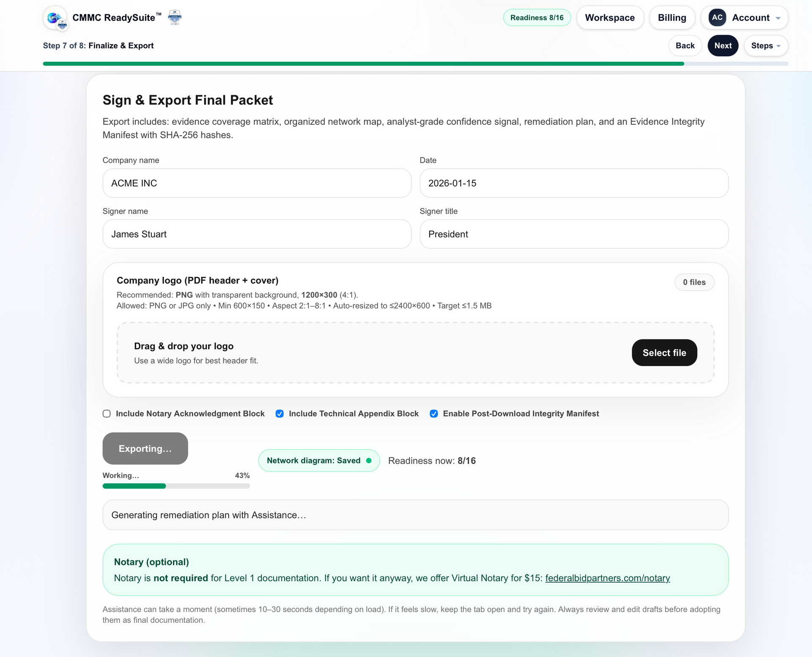Open the Account dropdown menu

click(745, 17)
